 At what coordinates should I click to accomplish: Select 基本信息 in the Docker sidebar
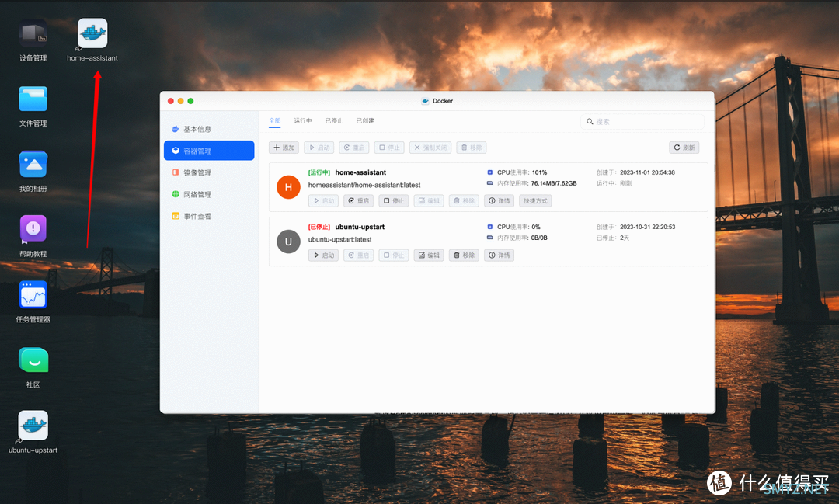coord(209,129)
